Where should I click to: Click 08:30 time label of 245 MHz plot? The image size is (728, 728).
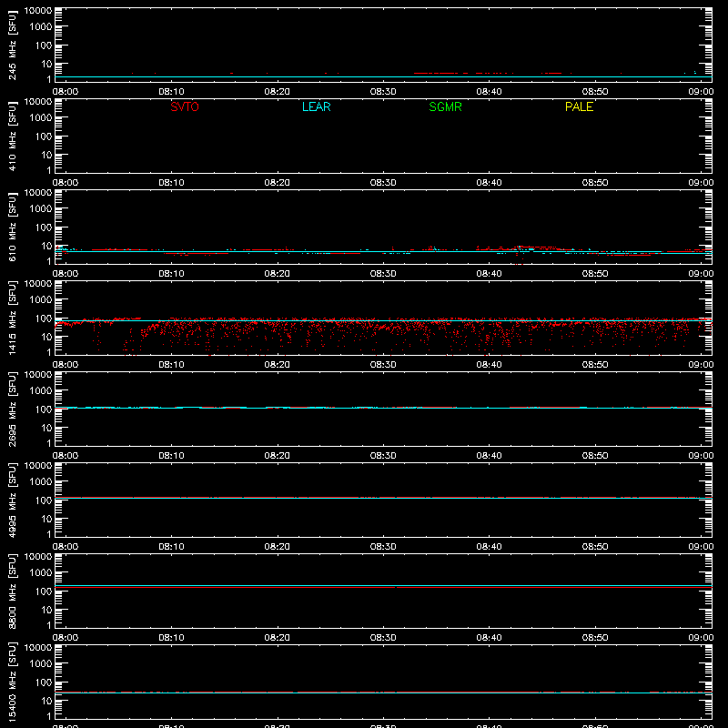(383, 92)
